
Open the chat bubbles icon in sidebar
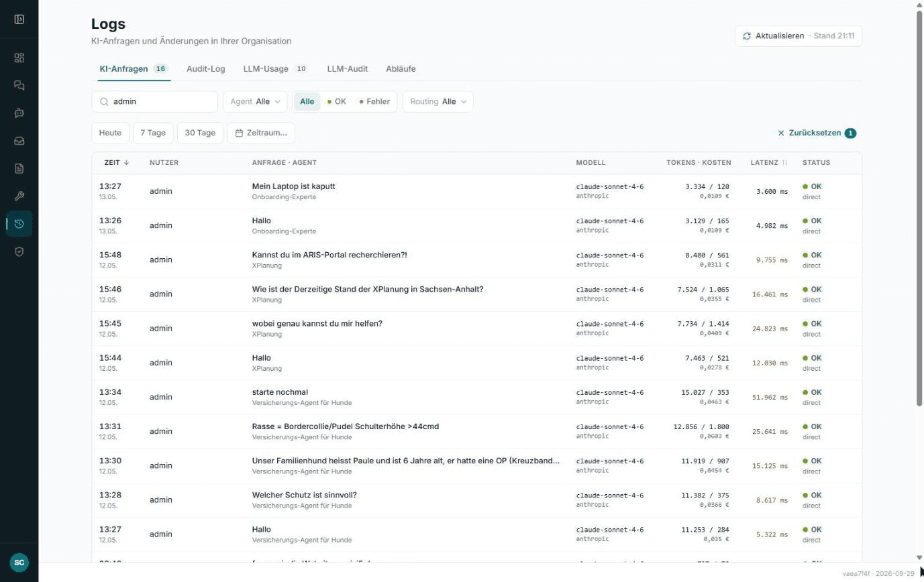(x=19, y=85)
